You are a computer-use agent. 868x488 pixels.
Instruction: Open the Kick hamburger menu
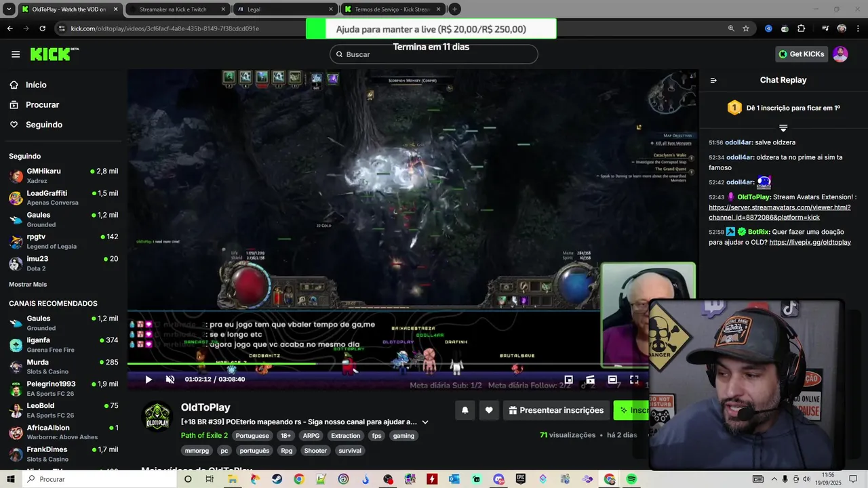coord(16,54)
